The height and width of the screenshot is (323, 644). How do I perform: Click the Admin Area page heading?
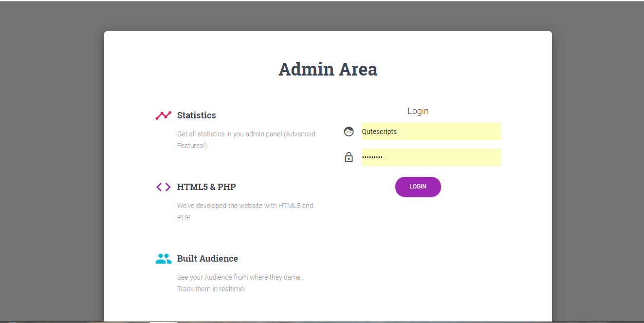tap(328, 69)
